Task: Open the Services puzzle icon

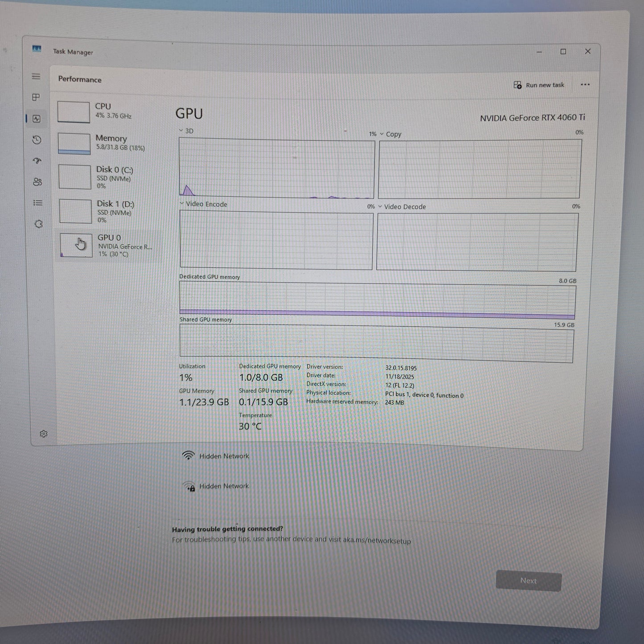Action: click(39, 224)
